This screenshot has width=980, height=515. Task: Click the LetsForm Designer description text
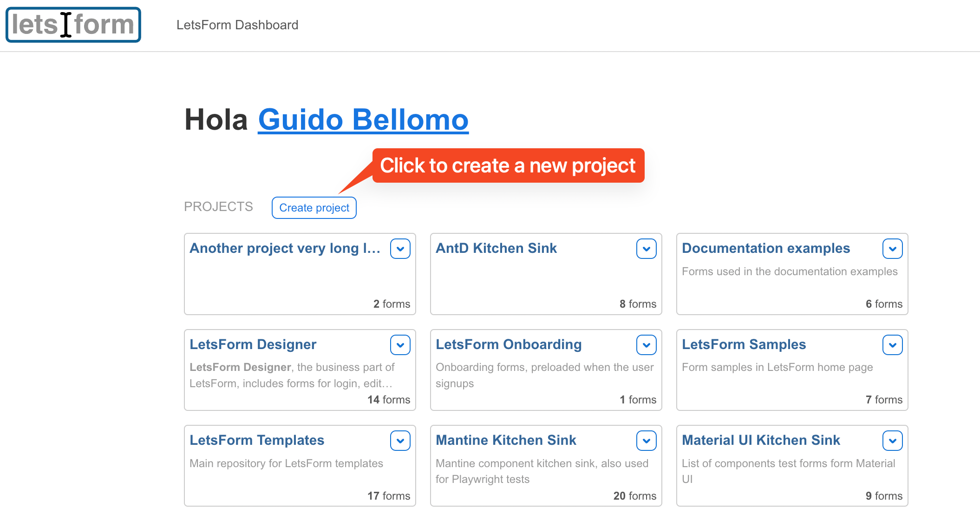point(292,375)
